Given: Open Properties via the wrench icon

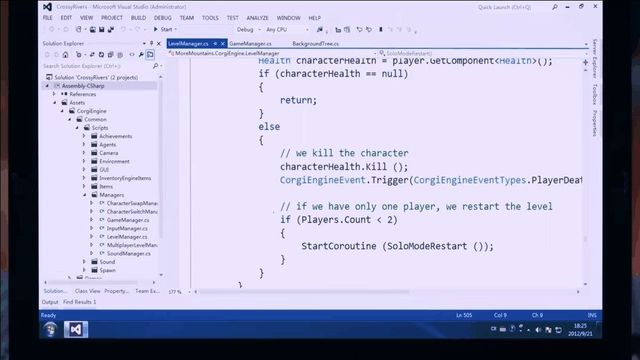Looking at the screenshot, I should click(x=141, y=55).
